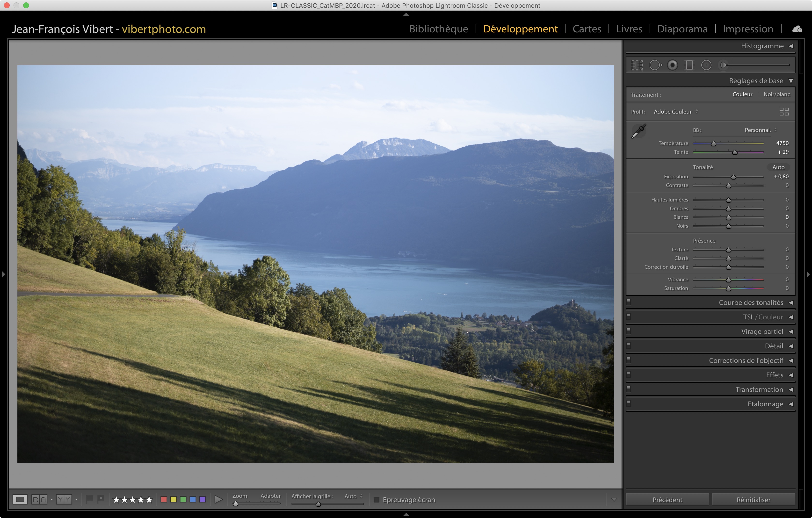The width and height of the screenshot is (812, 518).
Task: Activate the Red Eye Correction tool
Action: coord(672,65)
